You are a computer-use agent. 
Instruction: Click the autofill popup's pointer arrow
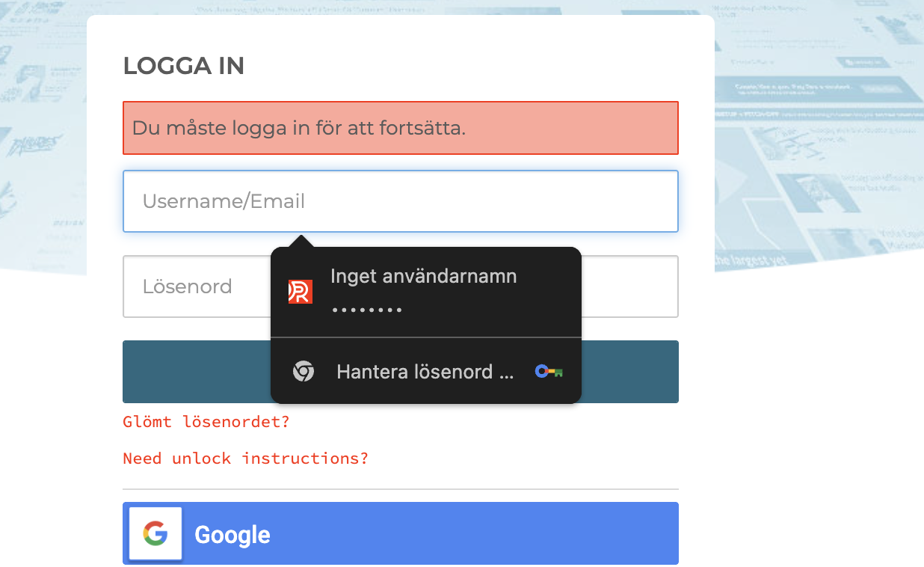point(301,241)
